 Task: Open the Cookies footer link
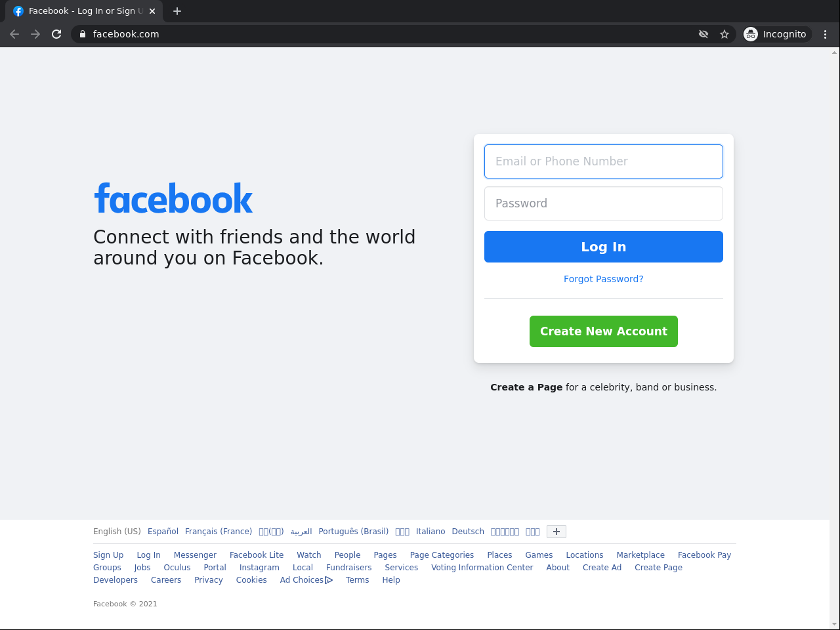[x=251, y=580]
